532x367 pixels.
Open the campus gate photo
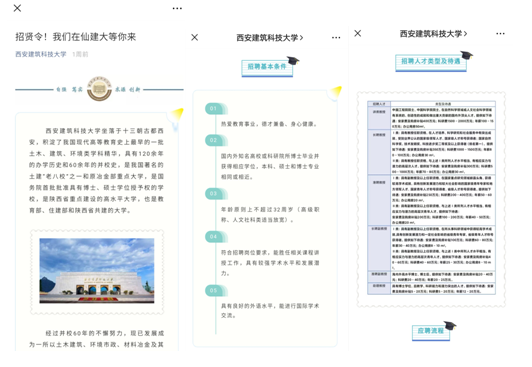[x=97, y=271]
